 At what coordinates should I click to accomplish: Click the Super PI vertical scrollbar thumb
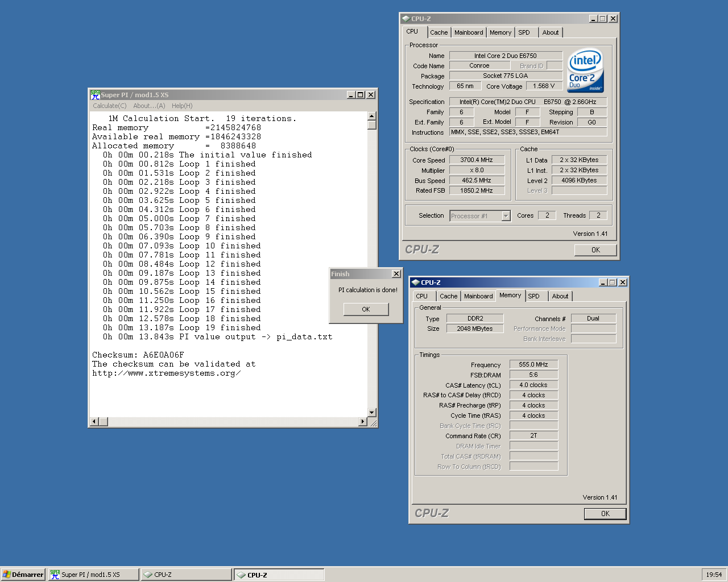click(372, 125)
